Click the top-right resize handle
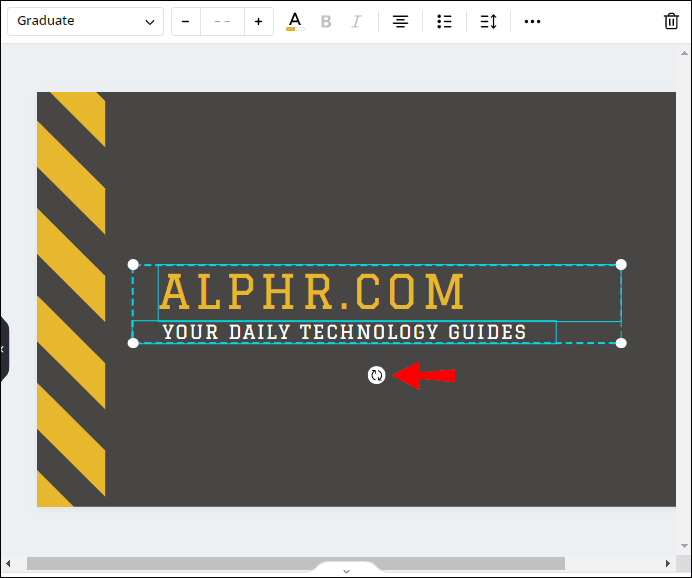 point(621,264)
